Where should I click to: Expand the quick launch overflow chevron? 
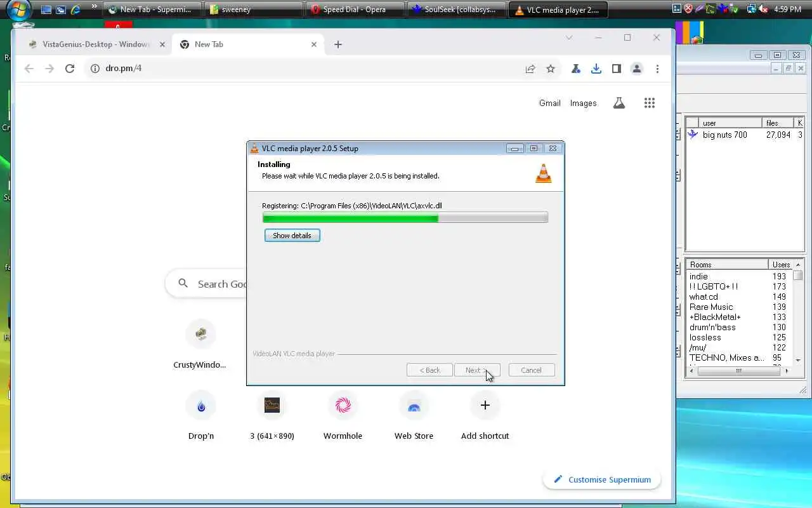click(95, 8)
